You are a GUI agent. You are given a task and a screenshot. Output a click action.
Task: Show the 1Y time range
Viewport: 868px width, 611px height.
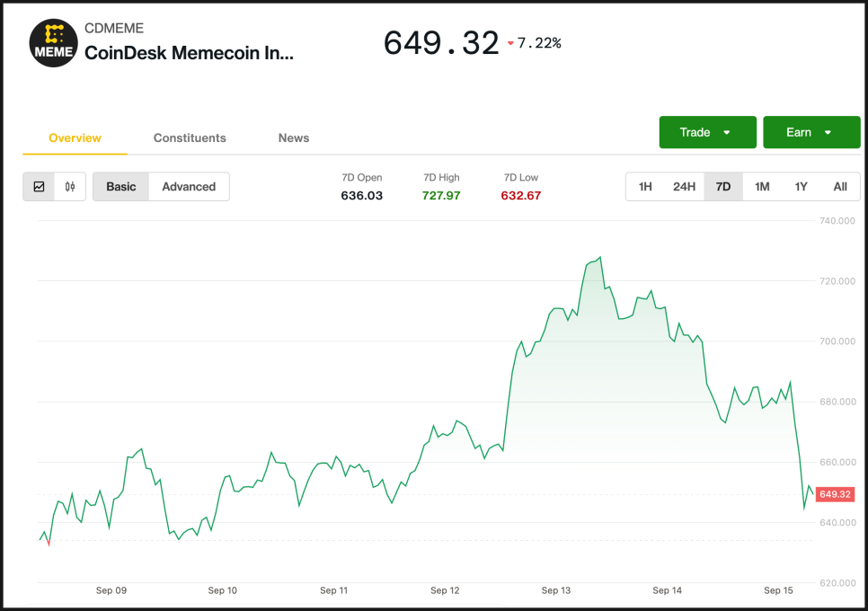pos(801,187)
